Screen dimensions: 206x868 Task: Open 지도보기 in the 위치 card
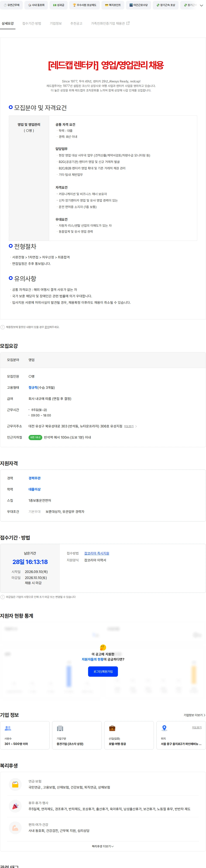tap(197, 727)
